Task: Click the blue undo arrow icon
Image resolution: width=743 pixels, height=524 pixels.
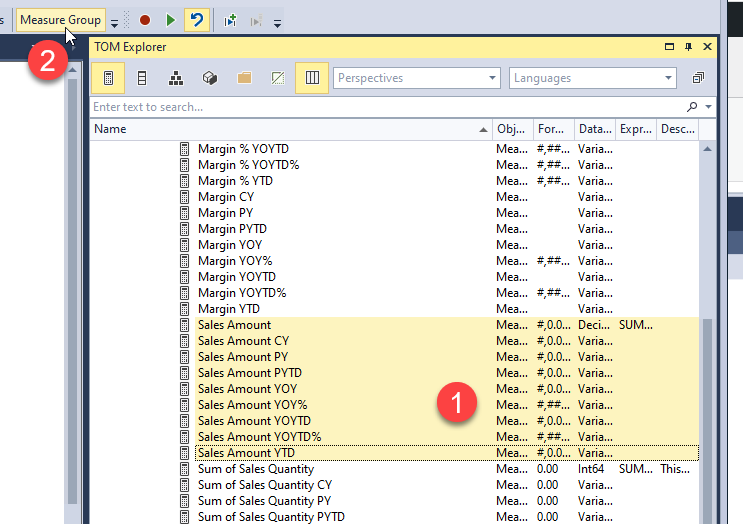Action: [197, 20]
